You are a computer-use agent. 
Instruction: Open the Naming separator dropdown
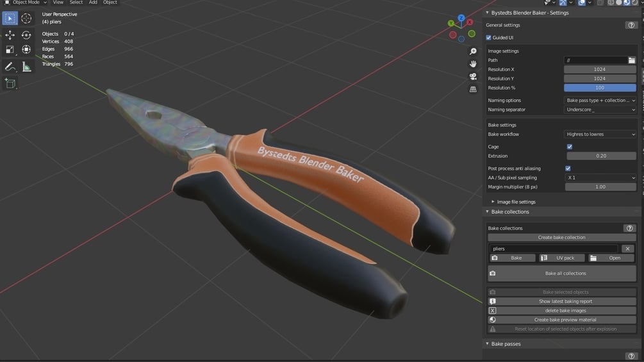600,110
